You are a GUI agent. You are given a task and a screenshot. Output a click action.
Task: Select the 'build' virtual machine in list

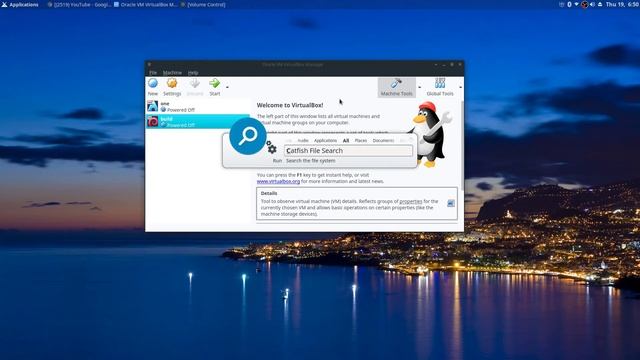198,121
